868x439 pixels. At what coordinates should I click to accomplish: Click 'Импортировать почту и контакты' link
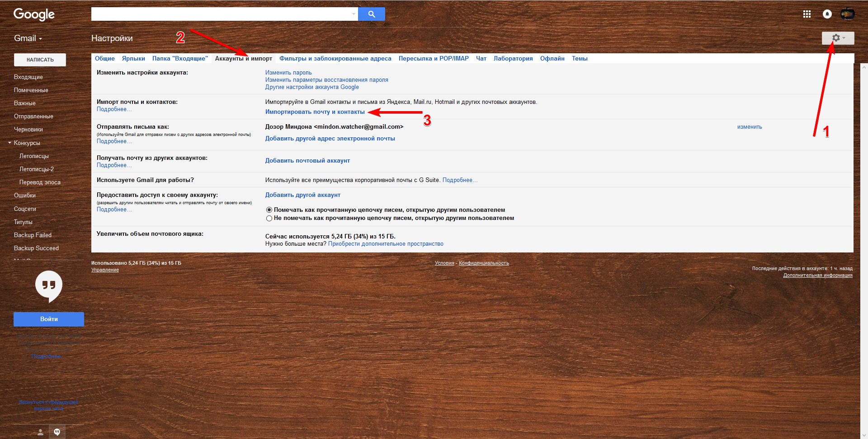[315, 112]
